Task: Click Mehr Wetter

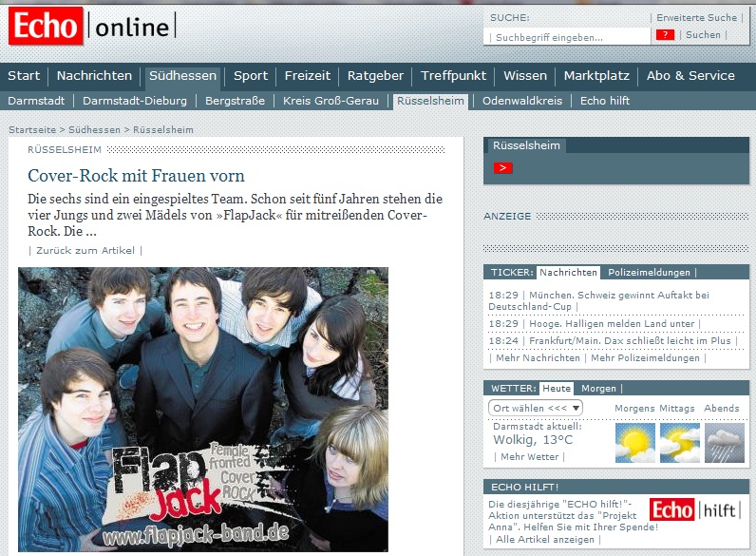Action: pos(529,456)
